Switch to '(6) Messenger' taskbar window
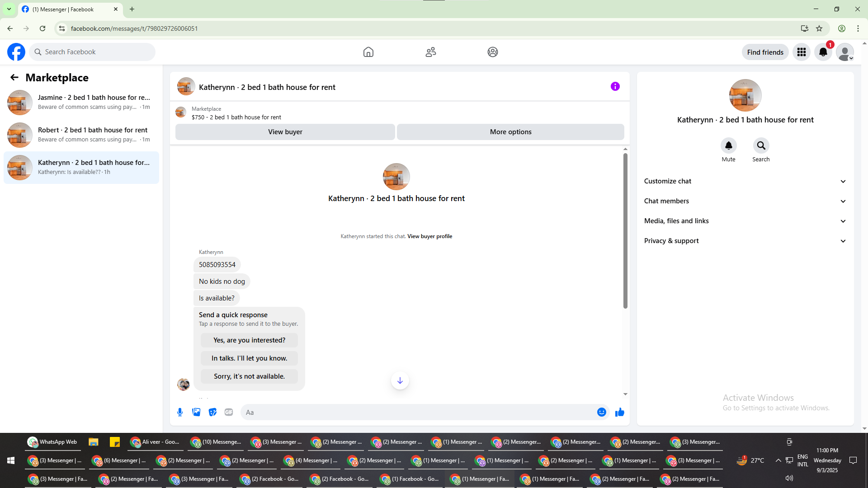868x488 pixels. tap(119, 460)
